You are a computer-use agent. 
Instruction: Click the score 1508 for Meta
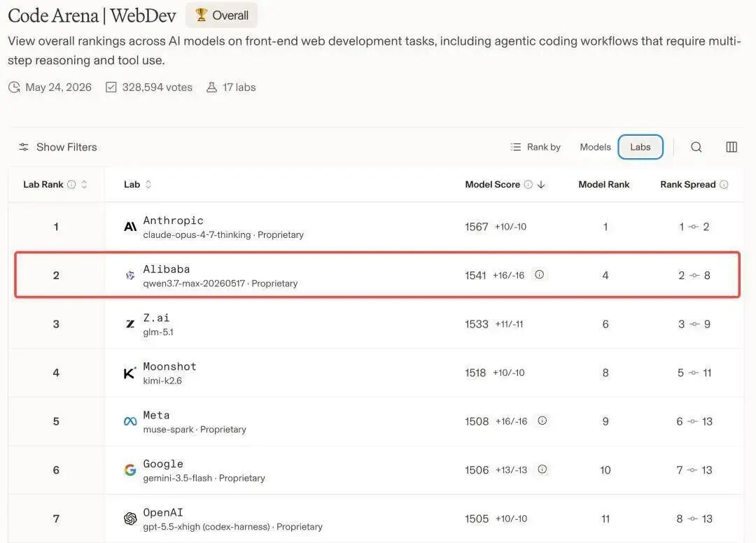point(477,421)
